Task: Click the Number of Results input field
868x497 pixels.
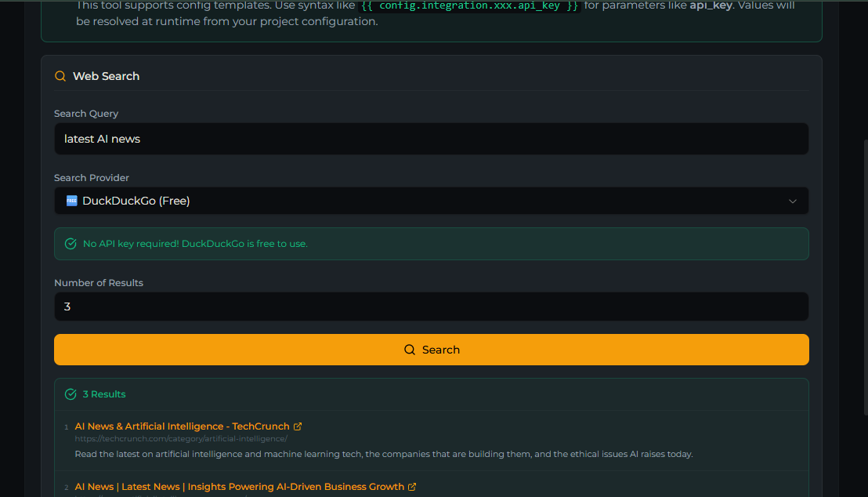Action: coord(431,307)
